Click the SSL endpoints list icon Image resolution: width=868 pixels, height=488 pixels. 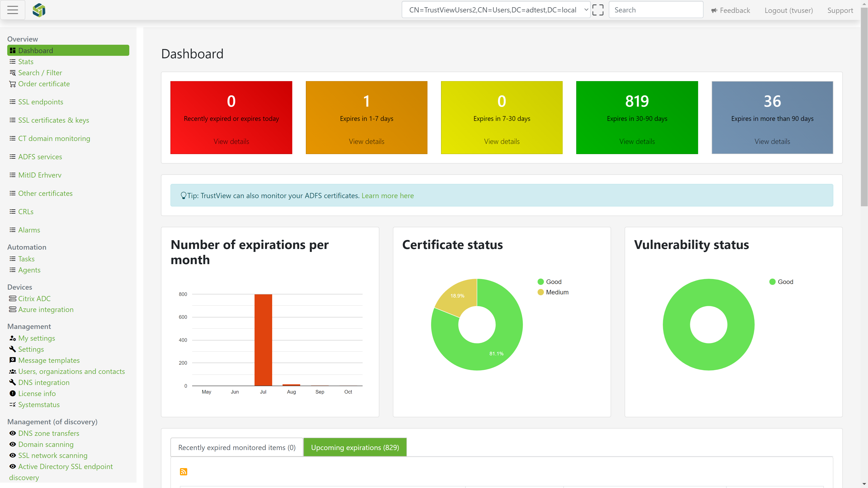pyautogui.click(x=13, y=102)
